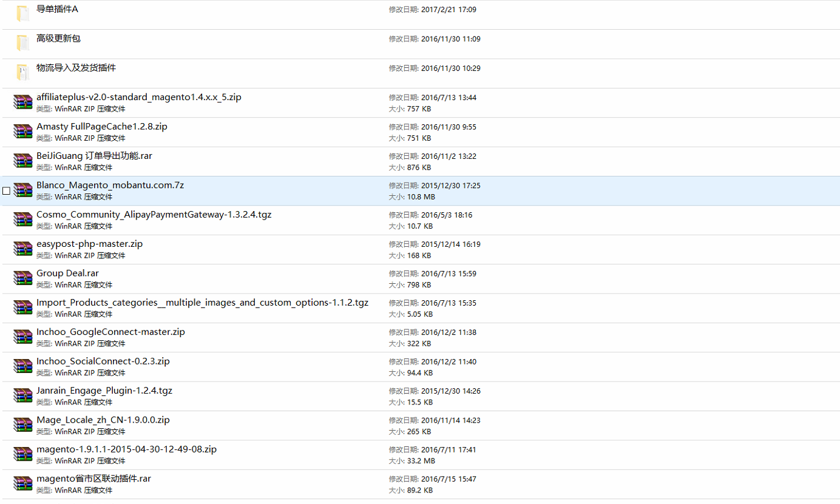
Task: Select file name affiliateplus-v2.0-standard_magento1.4.x.x_5.zip
Action: (x=139, y=97)
